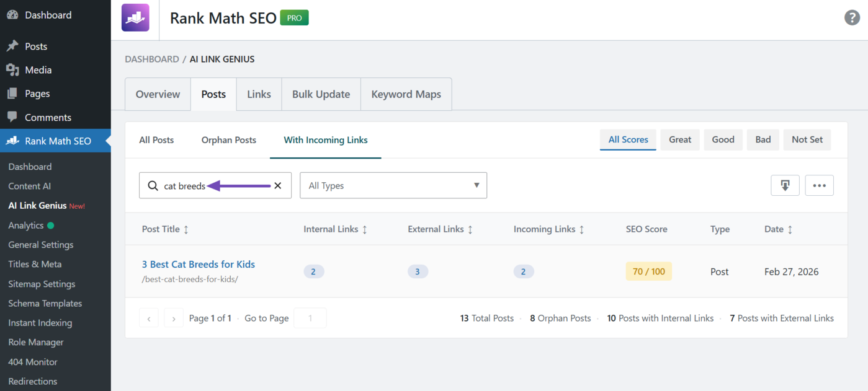Image resolution: width=868 pixels, height=391 pixels.
Task: Show the All Posts sub-tab
Action: click(x=156, y=140)
